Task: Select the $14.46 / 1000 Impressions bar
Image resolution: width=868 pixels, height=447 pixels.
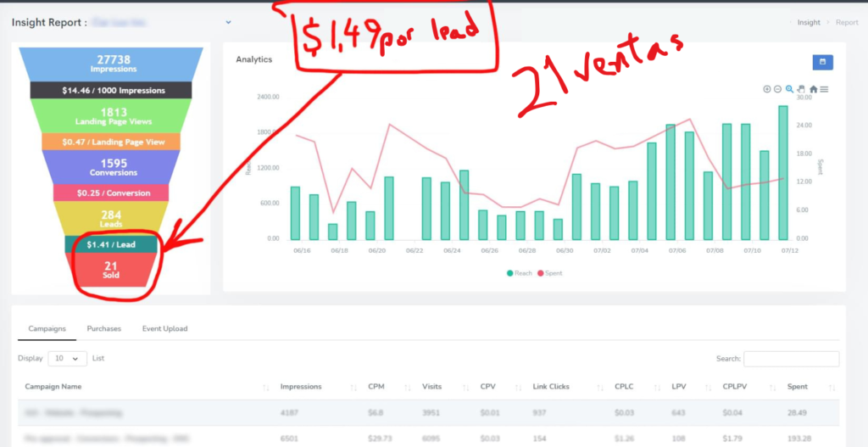Action: click(x=111, y=90)
